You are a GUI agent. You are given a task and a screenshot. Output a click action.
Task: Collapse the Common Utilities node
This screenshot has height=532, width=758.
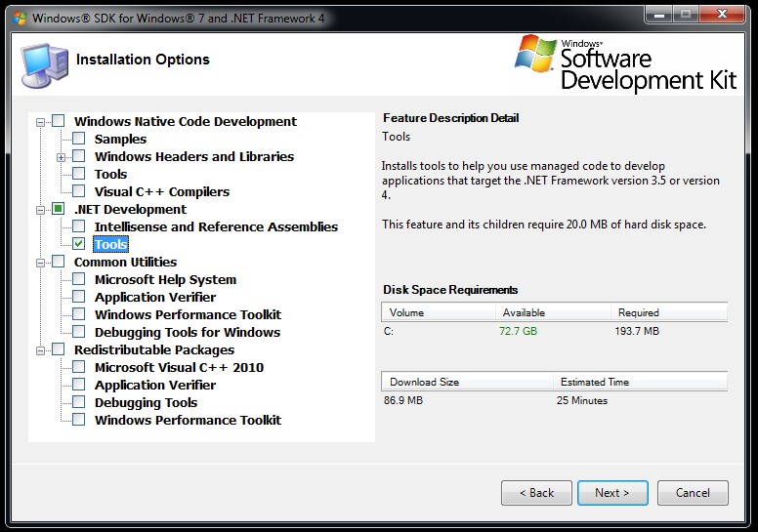click(41, 263)
